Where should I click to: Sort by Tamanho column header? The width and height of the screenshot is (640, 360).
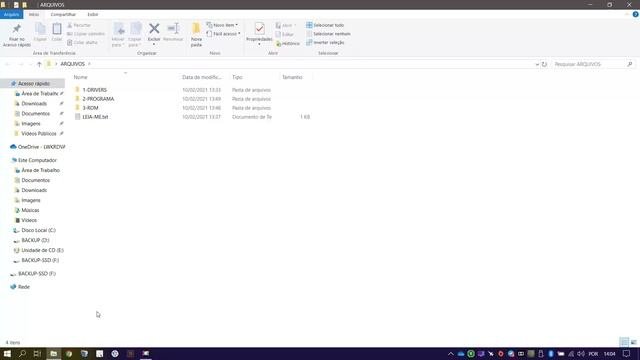click(292, 77)
